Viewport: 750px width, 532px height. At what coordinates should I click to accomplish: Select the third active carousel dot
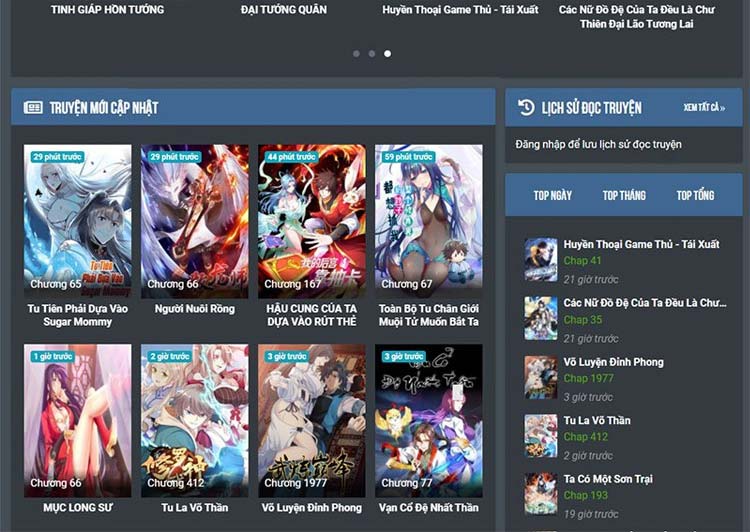pos(388,54)
